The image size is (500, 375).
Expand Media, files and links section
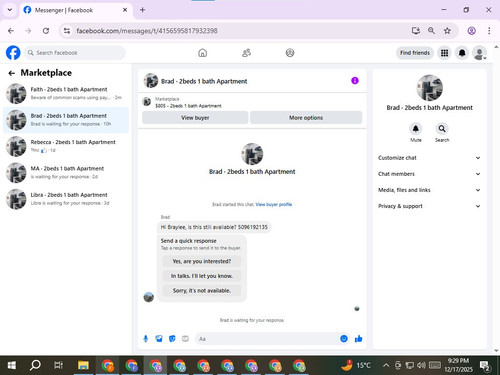(x=429, y=190)
